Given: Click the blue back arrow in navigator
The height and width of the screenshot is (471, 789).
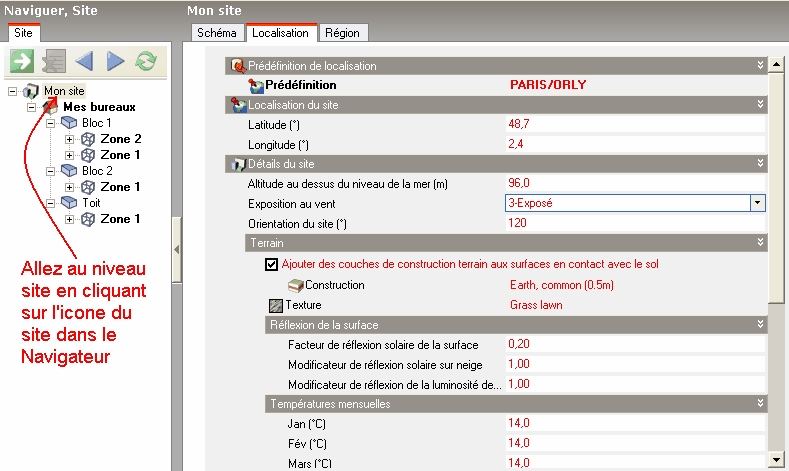Looking at the screenshot, I should click(x=84, y=62).
